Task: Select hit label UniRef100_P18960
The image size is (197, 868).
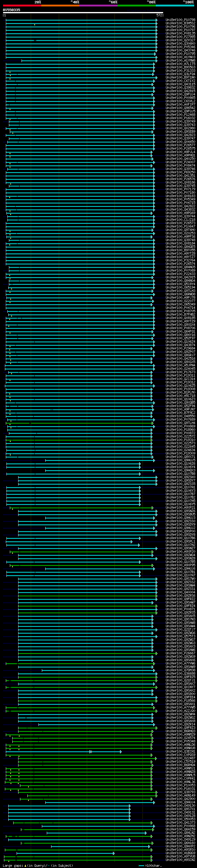Action: point(180,430)
